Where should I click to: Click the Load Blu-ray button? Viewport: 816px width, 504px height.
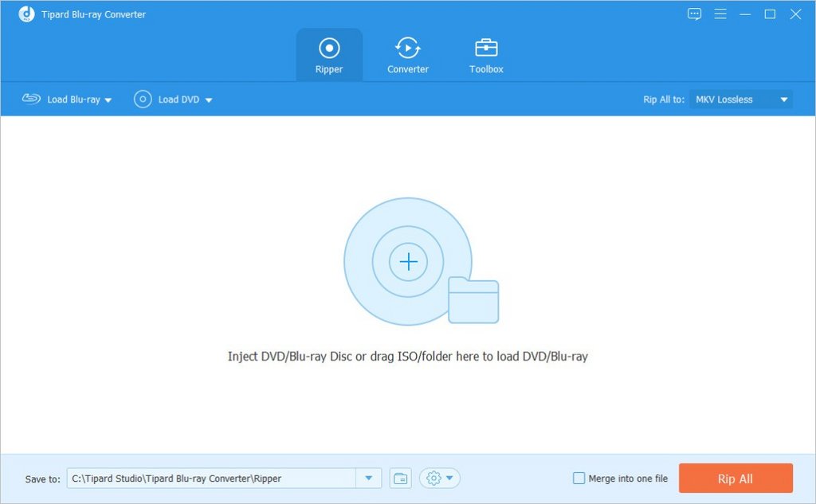tap(61, 100)
